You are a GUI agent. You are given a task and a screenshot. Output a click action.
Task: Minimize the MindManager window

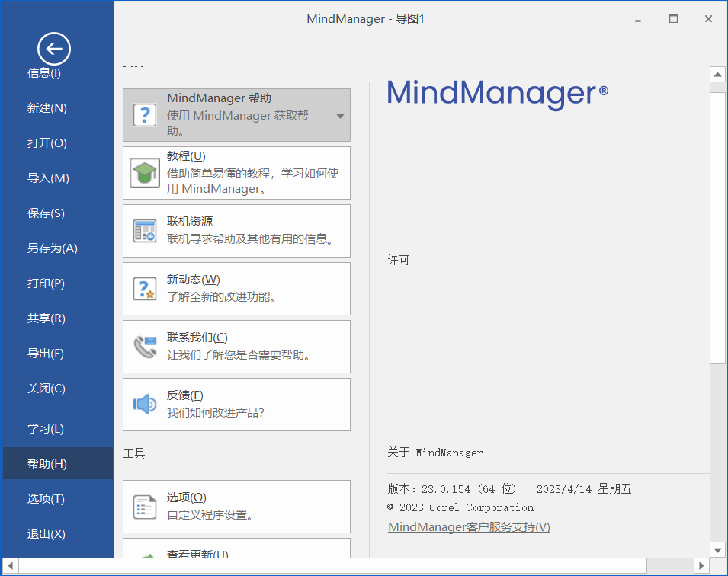click(638, 21)
